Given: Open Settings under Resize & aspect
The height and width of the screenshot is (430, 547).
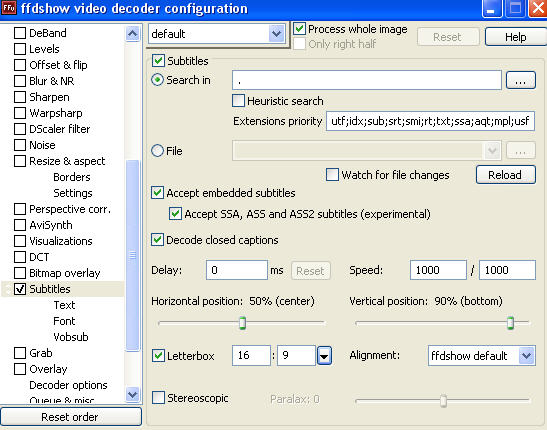Looking at the screenshot, I should [73, 193].
